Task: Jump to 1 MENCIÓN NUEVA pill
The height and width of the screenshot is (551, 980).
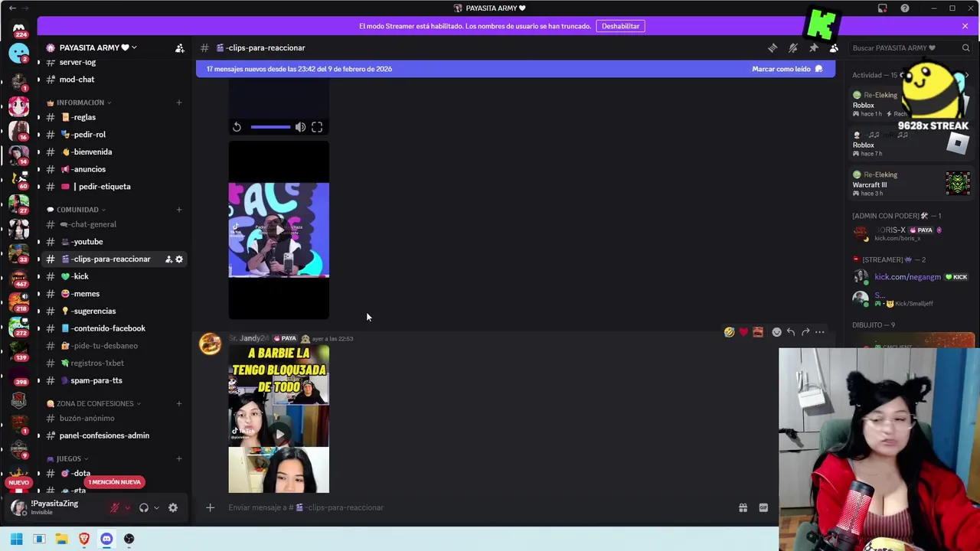Action: [x=114, y=482]
